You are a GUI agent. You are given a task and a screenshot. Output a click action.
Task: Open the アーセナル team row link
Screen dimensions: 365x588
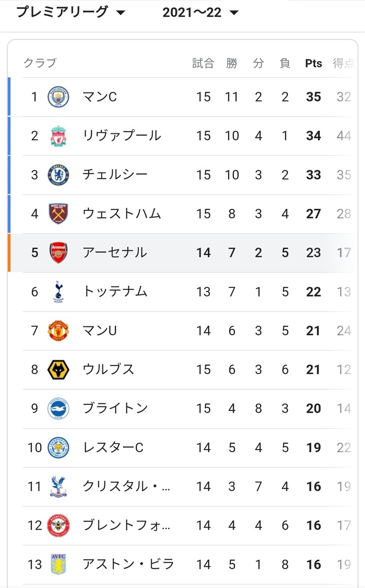(x=115, y=252)
